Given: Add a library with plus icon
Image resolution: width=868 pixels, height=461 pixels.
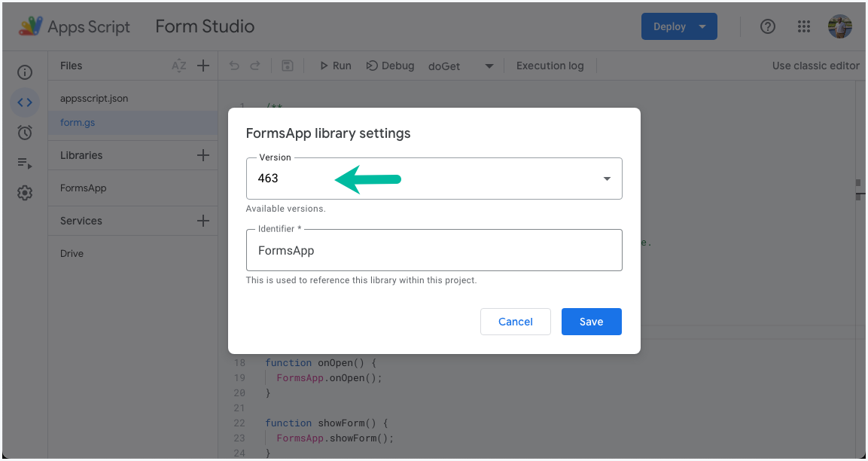Looking at the screenshot, I should click(x=203, y=155).
